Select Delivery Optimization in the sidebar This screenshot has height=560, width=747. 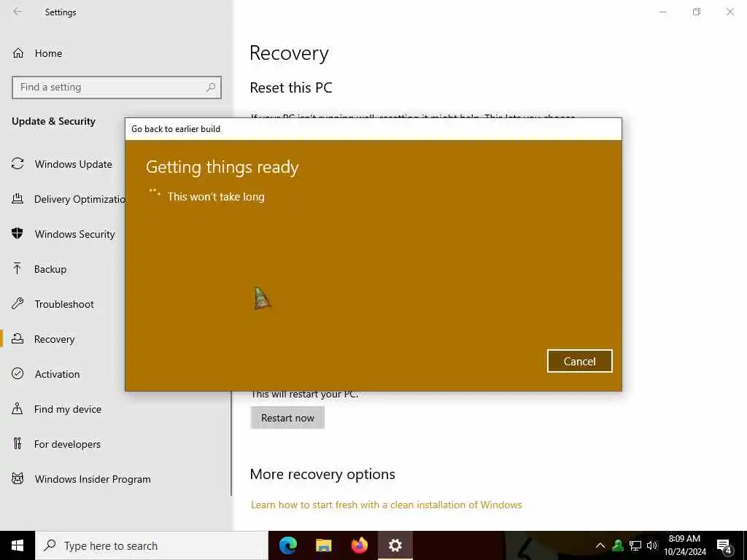[80, 199]
